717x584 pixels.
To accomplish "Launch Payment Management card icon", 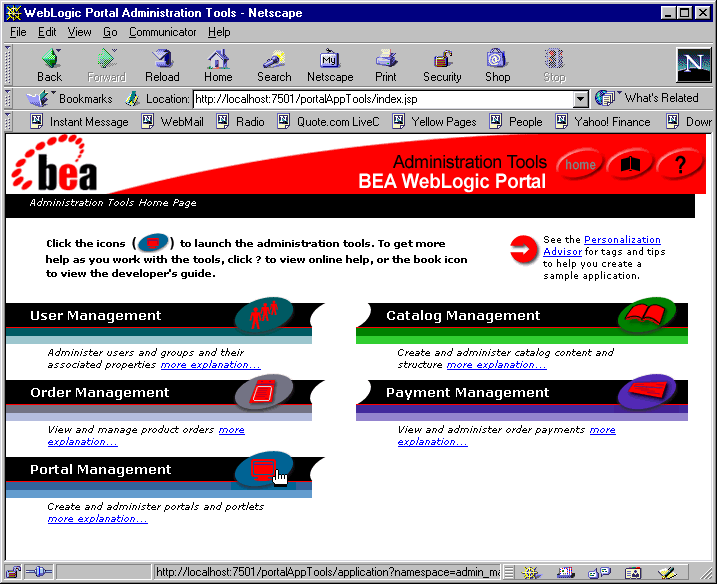I will [647, 392].
